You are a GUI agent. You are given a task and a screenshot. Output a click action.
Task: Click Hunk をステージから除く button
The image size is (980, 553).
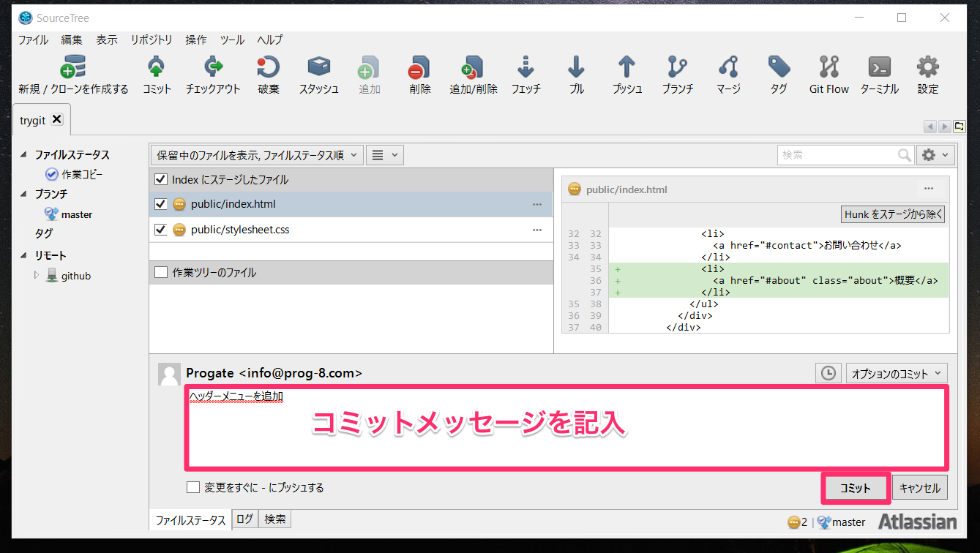pyautogui.click(x=892, y=214)
